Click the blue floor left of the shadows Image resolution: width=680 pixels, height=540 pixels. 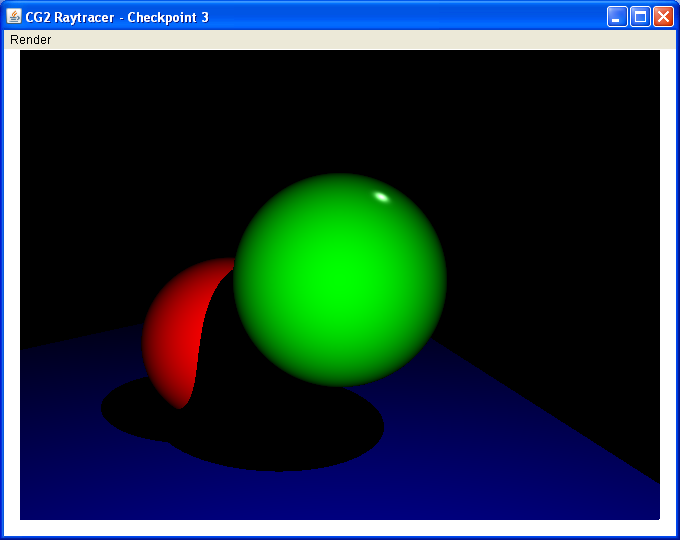tap(60, 400)
